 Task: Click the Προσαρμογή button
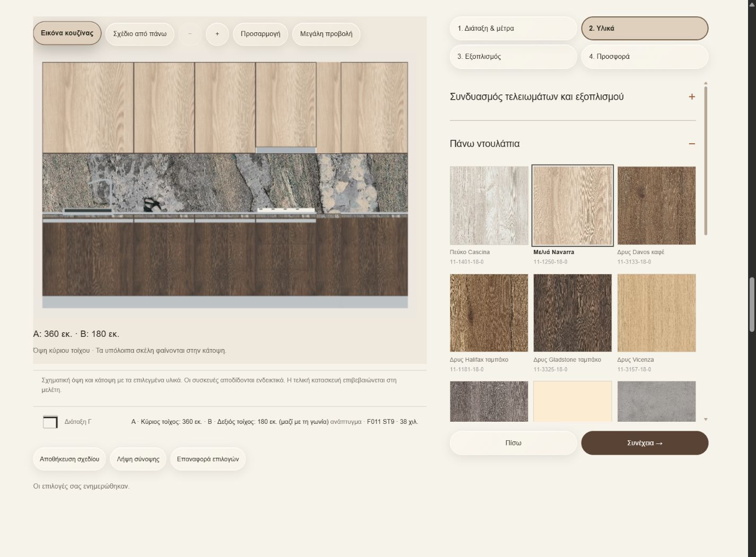(260, 34)
